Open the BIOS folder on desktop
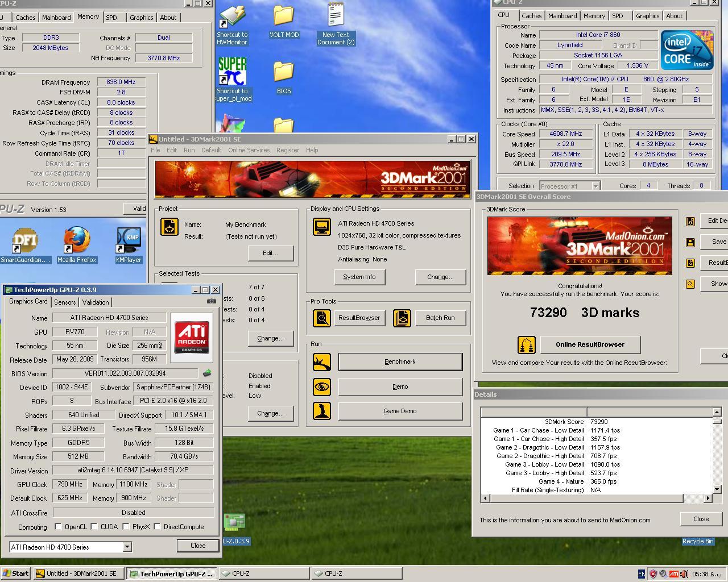 pyautogui.click(x=284, y=78)
